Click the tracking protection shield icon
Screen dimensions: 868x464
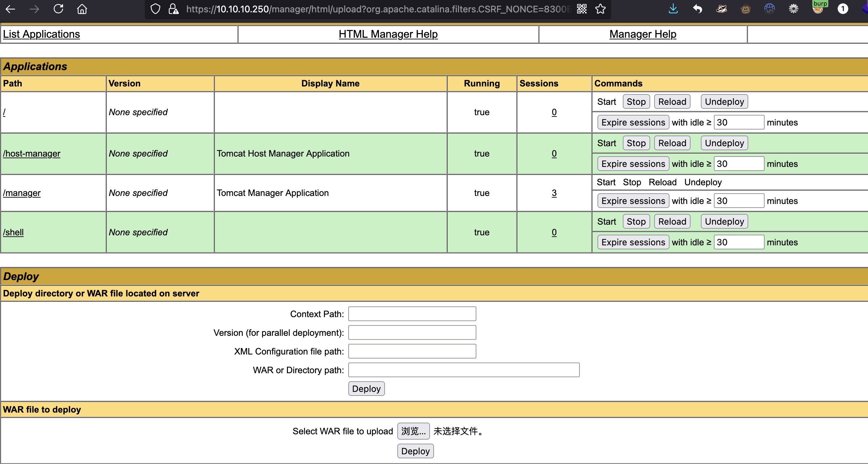click(x=155, y=9)
